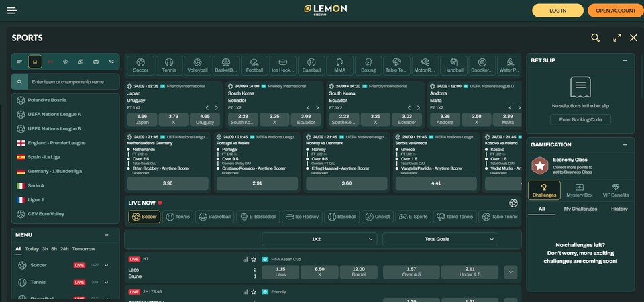Open the sports search magnifier icon
The width and height of the screenshot is (644, 302).
coord(595,38)
